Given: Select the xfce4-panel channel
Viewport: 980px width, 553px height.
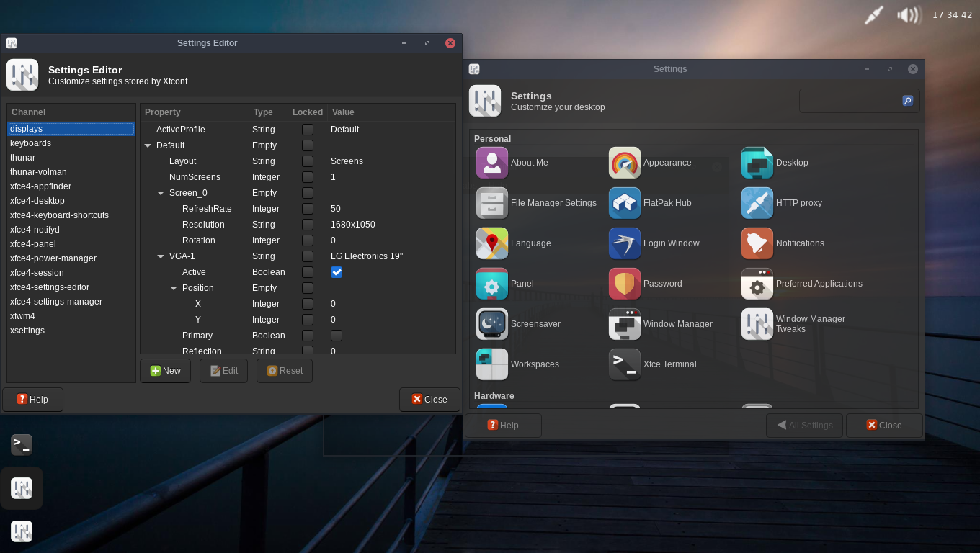Looking at the screenshot, I should tap(71, 244).
